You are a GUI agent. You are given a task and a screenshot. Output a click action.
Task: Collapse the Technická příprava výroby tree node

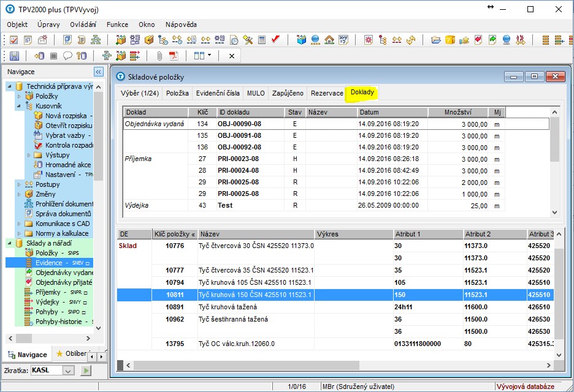[x=10, y=86]
